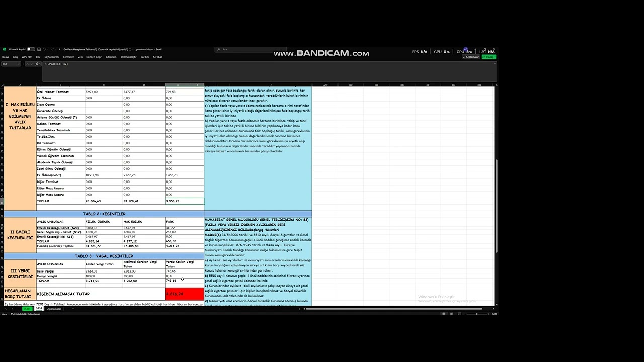
Task: Switch to the Veri tab
Action: [80, 57]
